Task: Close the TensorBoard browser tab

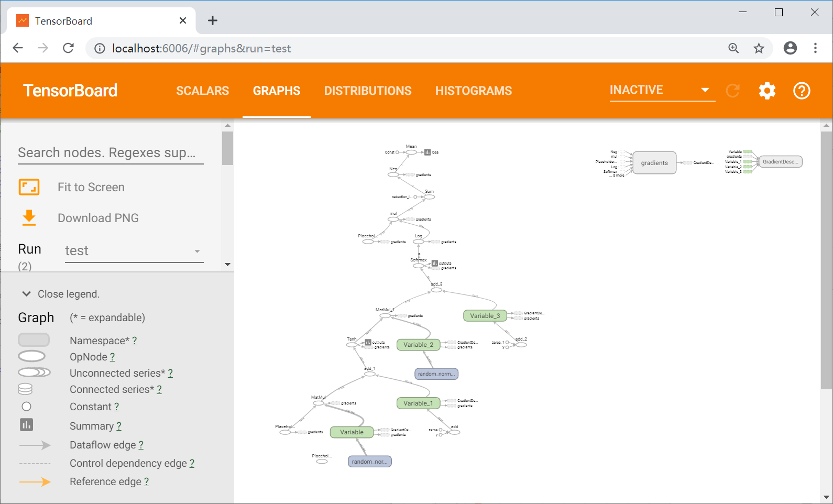Action: [183, 20]
